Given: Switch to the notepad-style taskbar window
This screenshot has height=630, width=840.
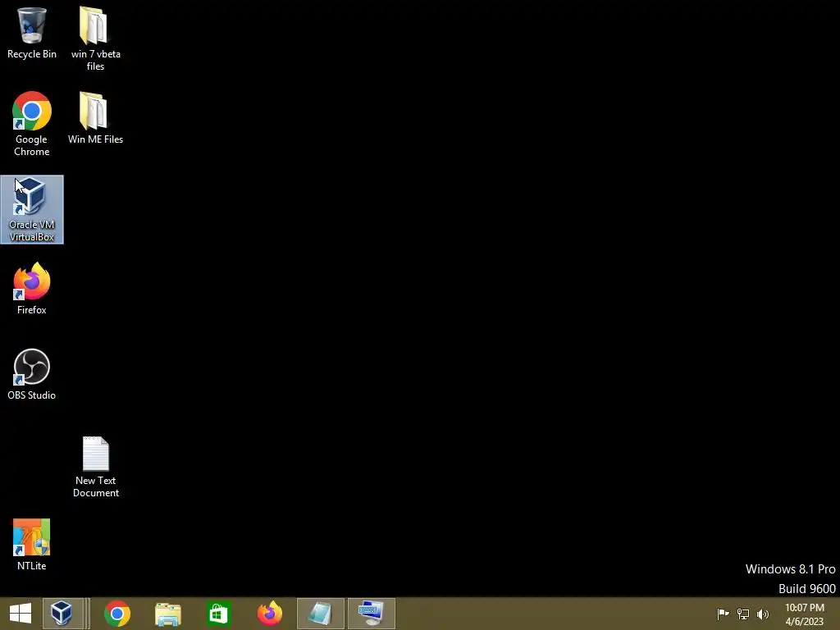Looking at the screenshot, I should pyautogui.click(x=321, y=614).
